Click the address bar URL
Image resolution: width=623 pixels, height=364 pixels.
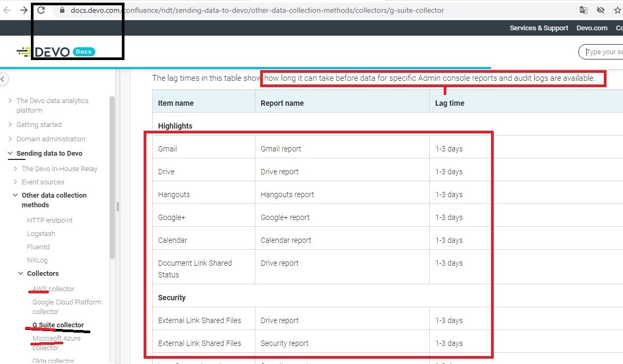pos(257,10)
